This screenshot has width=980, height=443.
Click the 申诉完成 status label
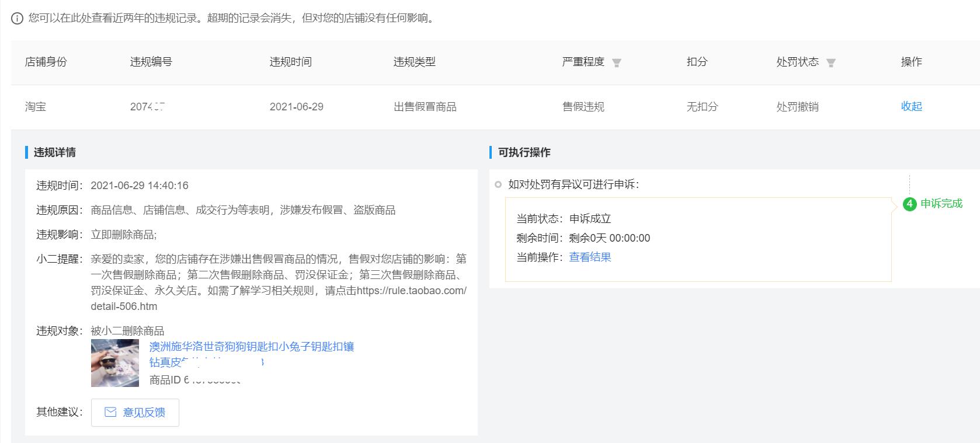coord(941,204)
